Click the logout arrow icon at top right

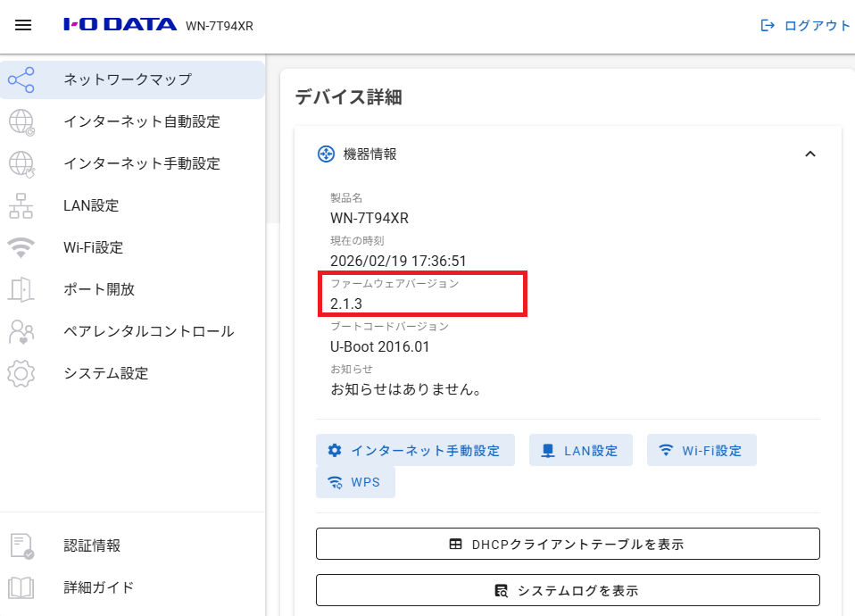[768, 26]
